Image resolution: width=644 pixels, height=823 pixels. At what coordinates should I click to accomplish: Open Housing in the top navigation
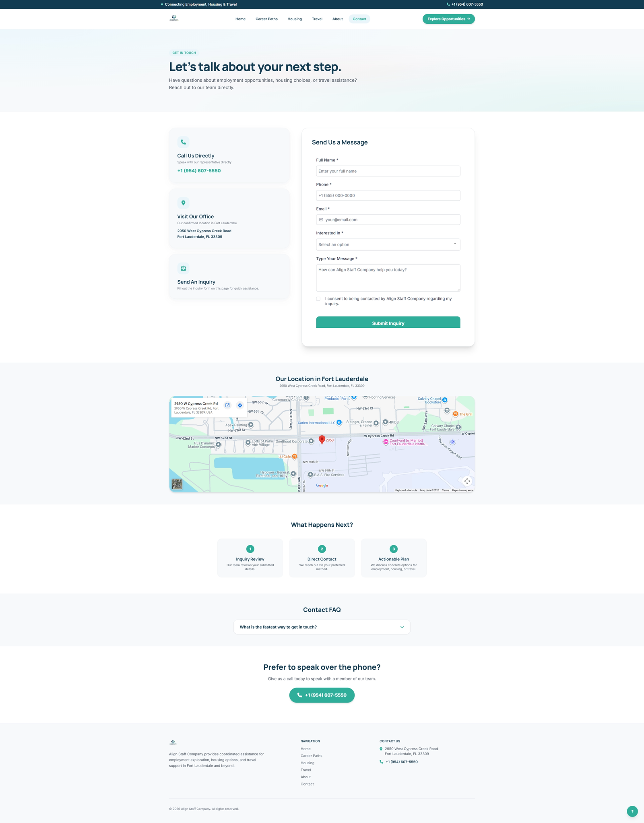(295, 19)
